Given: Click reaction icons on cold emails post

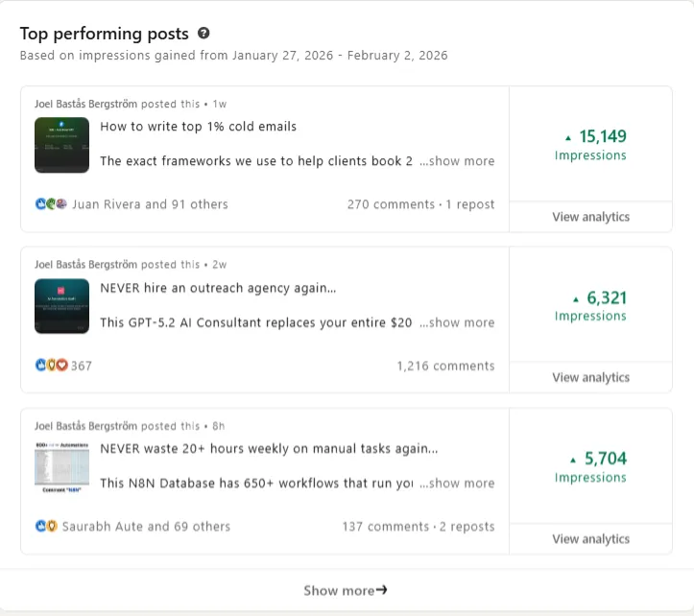Looking at the screenshot, I should tap(51, 204).
